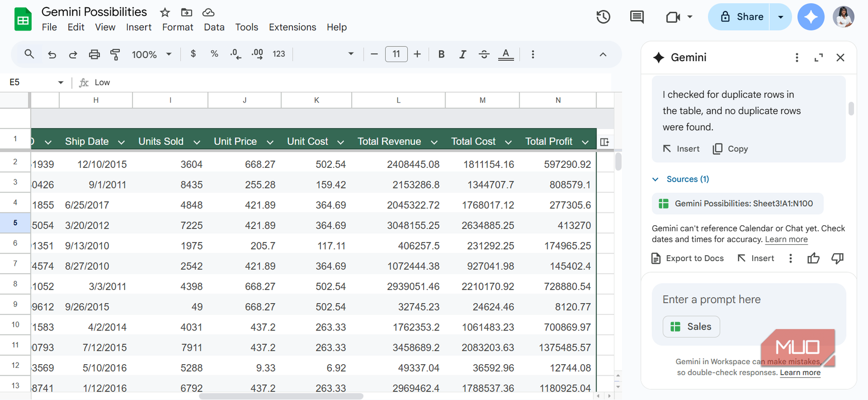Open the File menu
The height and width of the screenshot is (400, 868).
point(49,27)
